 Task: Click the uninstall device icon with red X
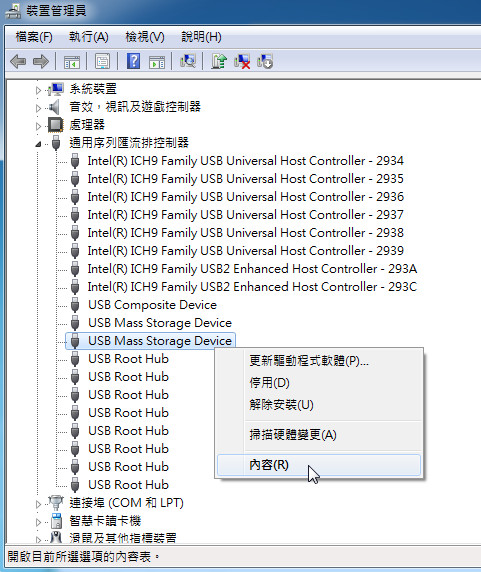click(x=242, y=61)
